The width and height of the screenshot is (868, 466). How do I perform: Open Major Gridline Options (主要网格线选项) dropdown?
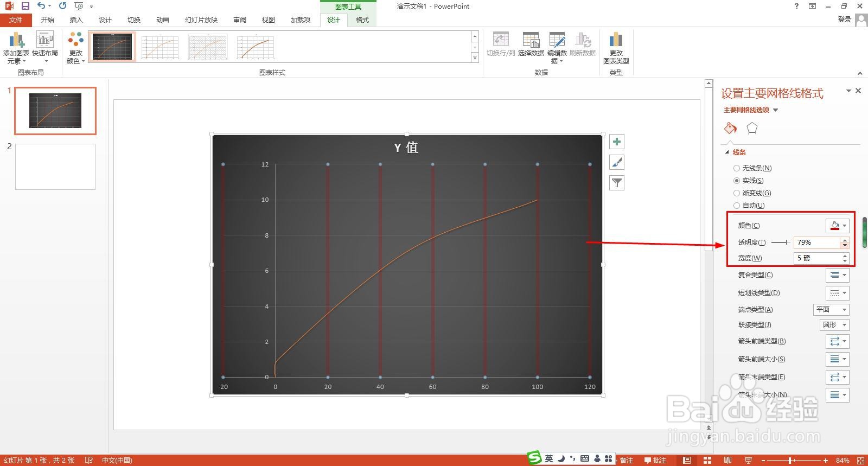point(751,110)
